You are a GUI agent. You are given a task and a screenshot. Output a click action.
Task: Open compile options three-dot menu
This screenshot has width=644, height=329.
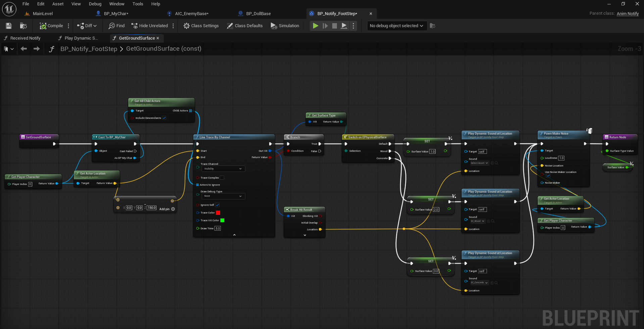(x=68, y=26)
